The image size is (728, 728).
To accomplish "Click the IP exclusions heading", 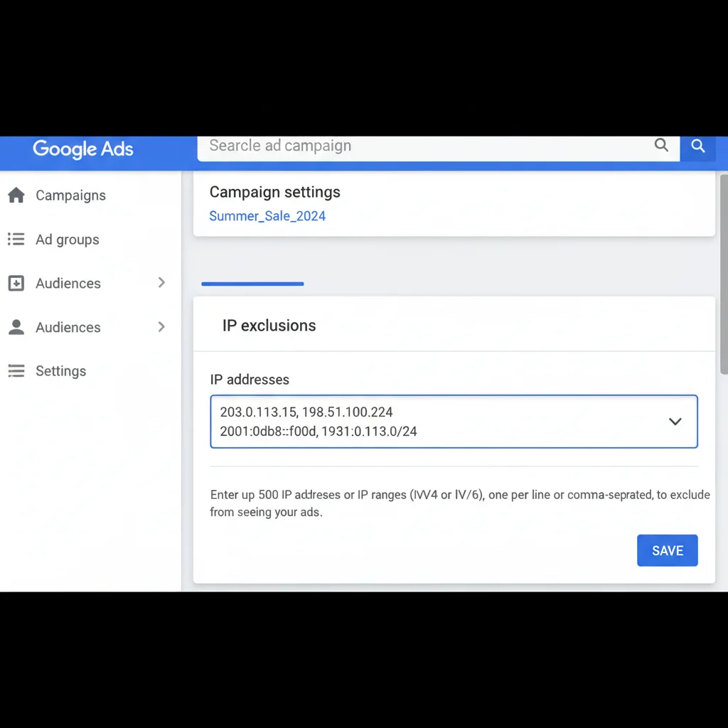I will tap(269, 326).
